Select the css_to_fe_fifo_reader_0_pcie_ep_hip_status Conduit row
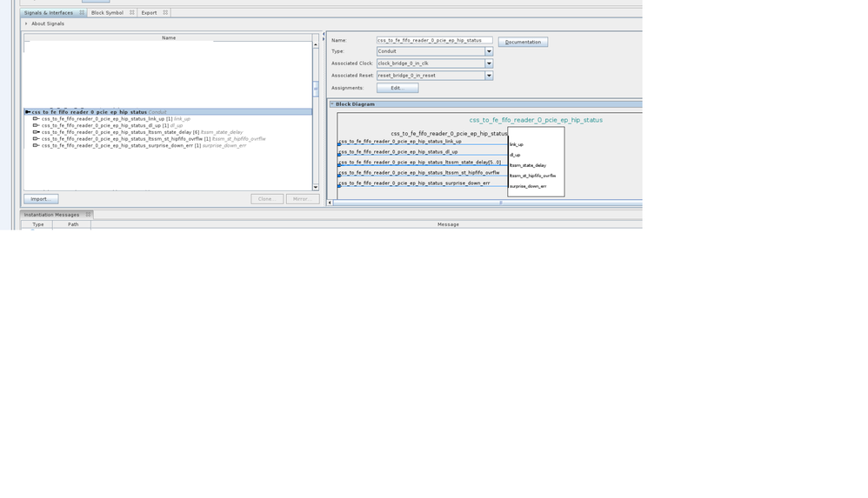868x498 pixels. point(168,112)
